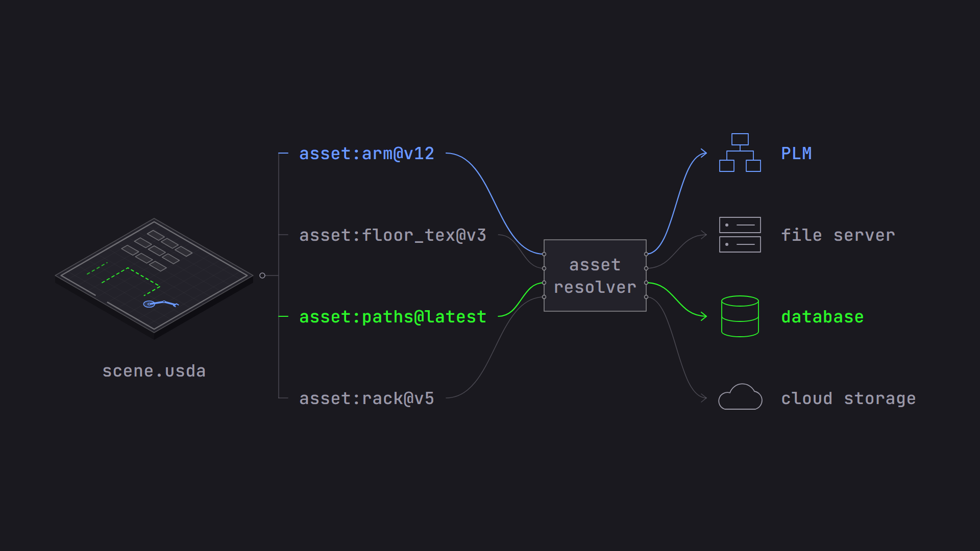This screenshot has width=980, height=551.
Task: Click the scene output connector circle
Action: pyautogui.click(x=262, y=275)
